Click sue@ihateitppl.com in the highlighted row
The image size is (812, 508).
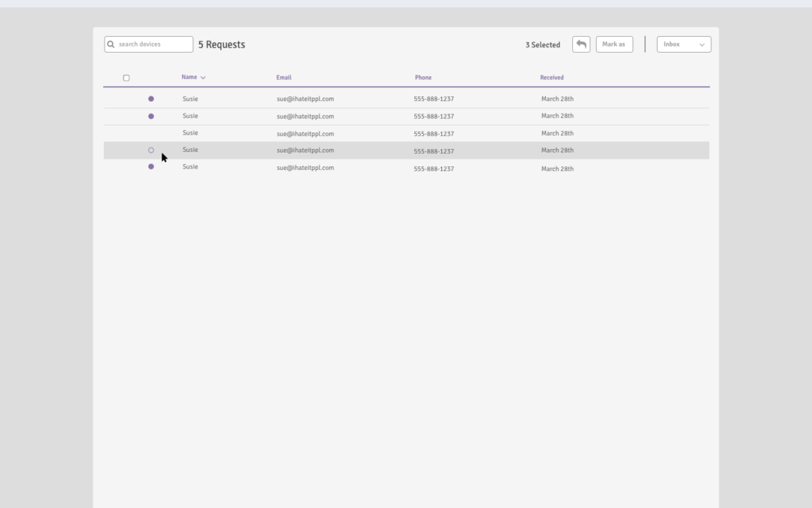305,151
